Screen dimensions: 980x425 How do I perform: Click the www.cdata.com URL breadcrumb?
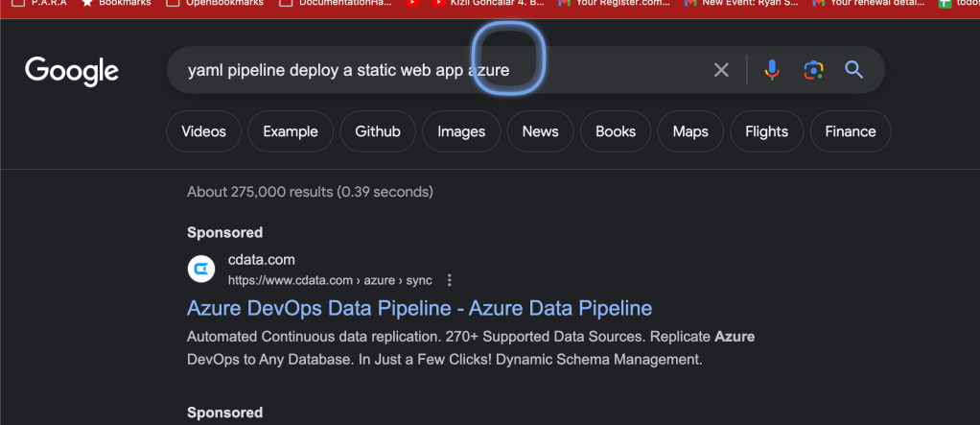click(x=330, y=281)
